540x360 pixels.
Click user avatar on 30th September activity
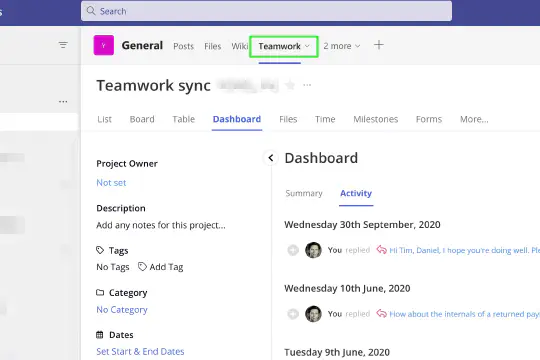(313, 250)
